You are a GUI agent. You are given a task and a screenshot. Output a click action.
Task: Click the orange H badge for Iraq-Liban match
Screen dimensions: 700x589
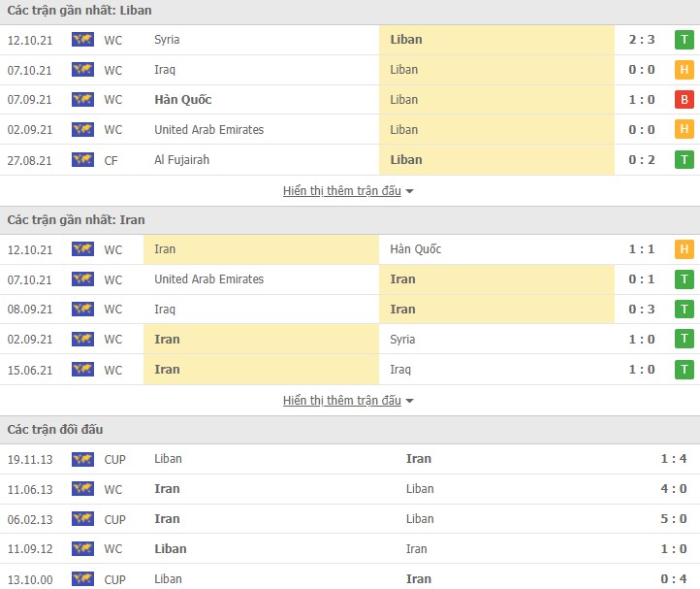[684, 70]
